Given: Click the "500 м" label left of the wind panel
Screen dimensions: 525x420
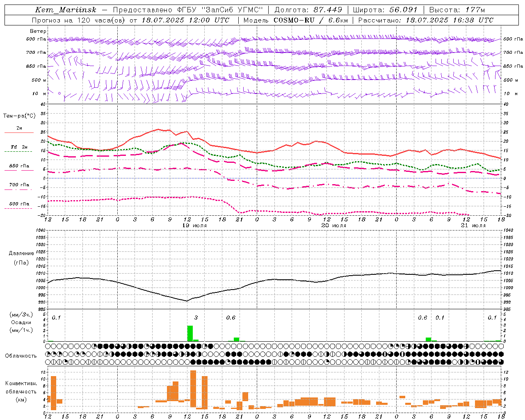Looking at the screenshot, I should 39,80.
